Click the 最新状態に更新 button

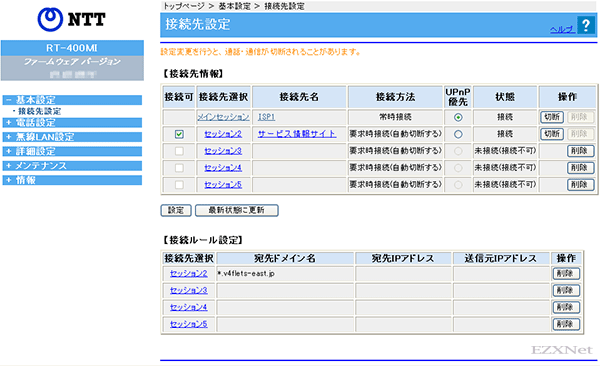[236, 210]
